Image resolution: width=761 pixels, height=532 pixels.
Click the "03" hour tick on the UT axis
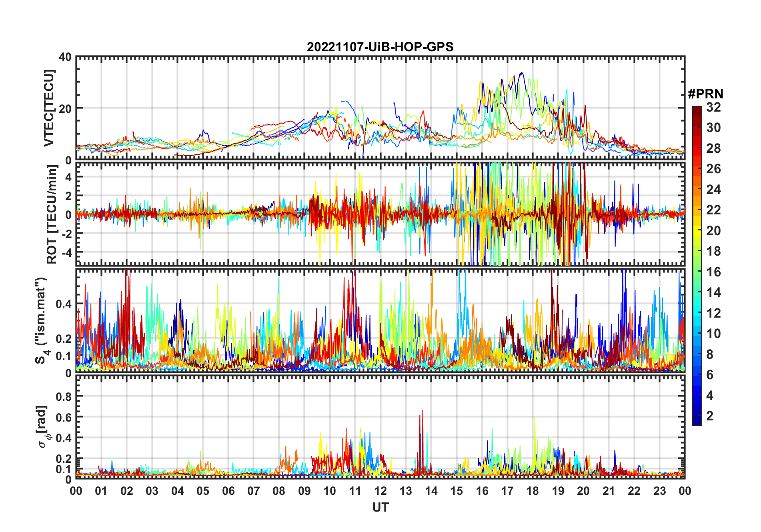pos(152,491)
